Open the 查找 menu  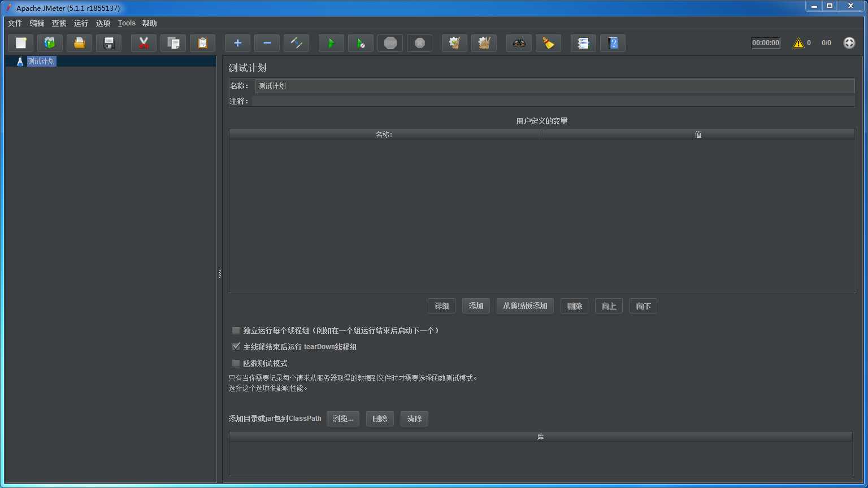coord(59,23)
